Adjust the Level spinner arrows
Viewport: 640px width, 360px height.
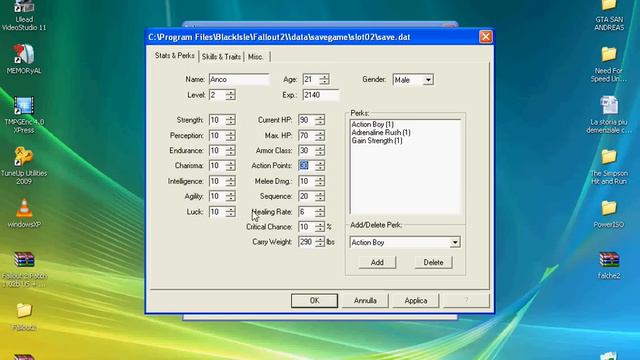pos(231,95)
